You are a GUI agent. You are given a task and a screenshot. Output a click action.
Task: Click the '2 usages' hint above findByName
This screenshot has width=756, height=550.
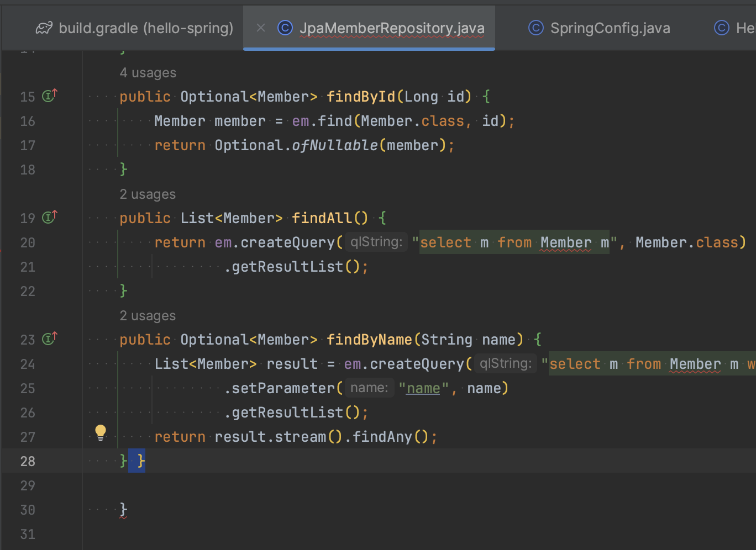[148, 316]
